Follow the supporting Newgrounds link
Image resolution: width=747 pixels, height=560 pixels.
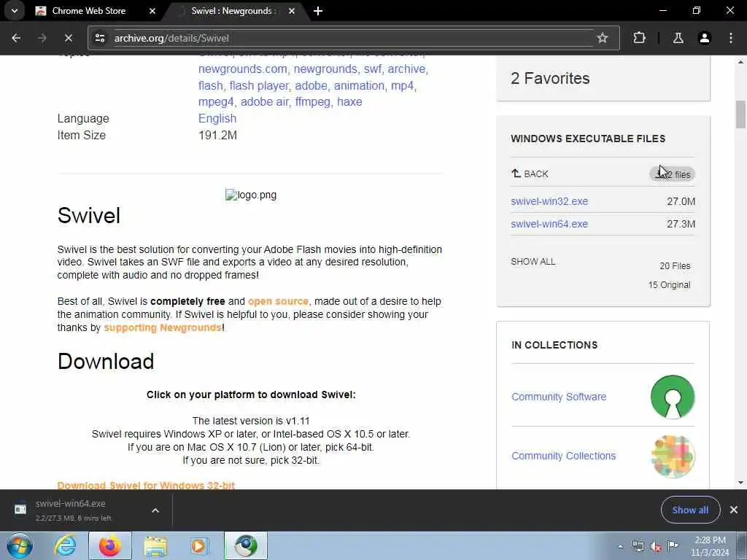(163, 327)
